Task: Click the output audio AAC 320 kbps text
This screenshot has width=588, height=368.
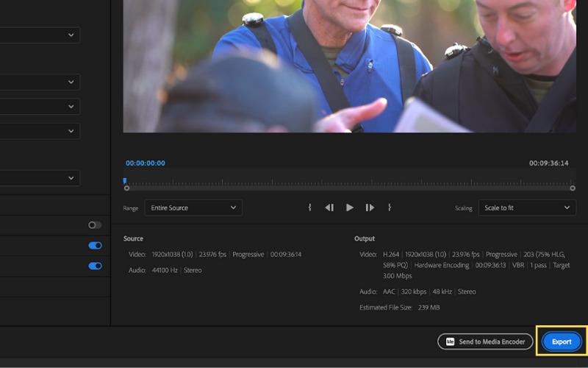Action: pyautogui.click(x=405, y=291)
